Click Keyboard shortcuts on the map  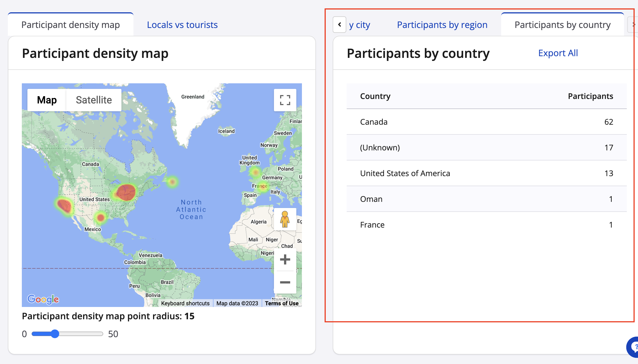point(185,303)
